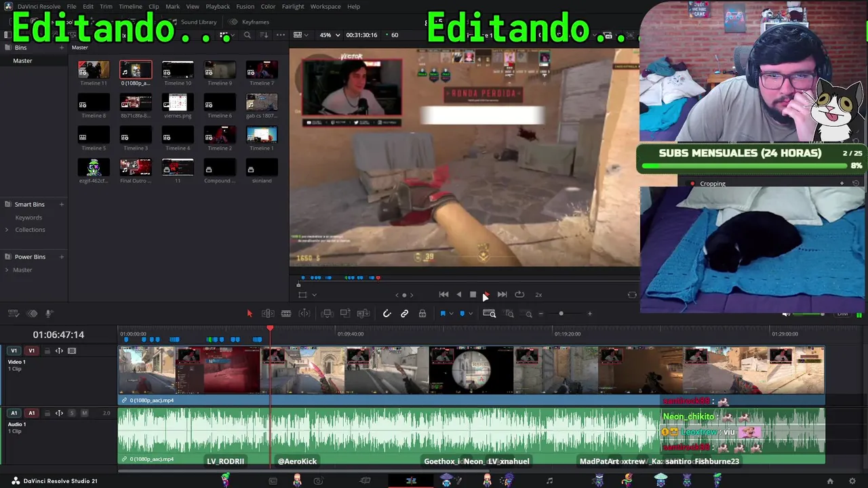The width and height of the screenshot is (868, 488).
Task: Select the viernes.png thumbnail
Action: coord(178,102)
